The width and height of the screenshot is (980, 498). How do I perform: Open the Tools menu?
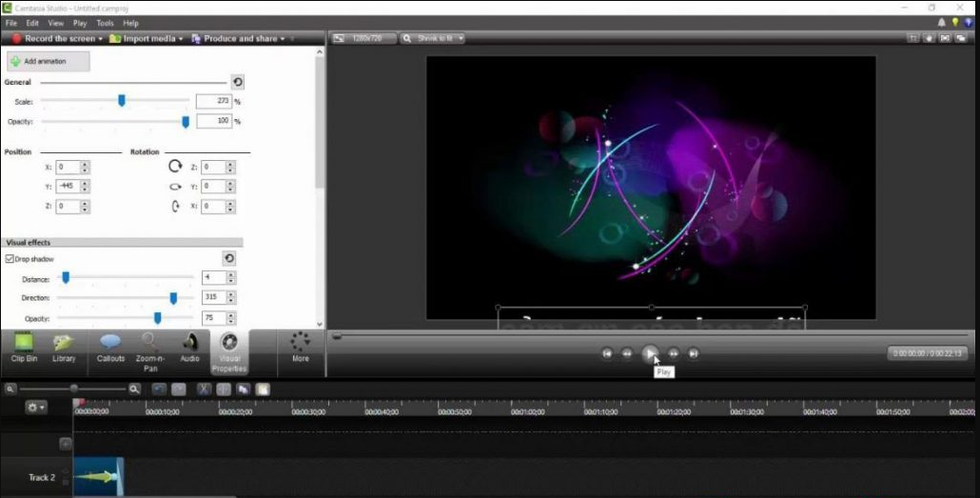(x=105, y=23)
